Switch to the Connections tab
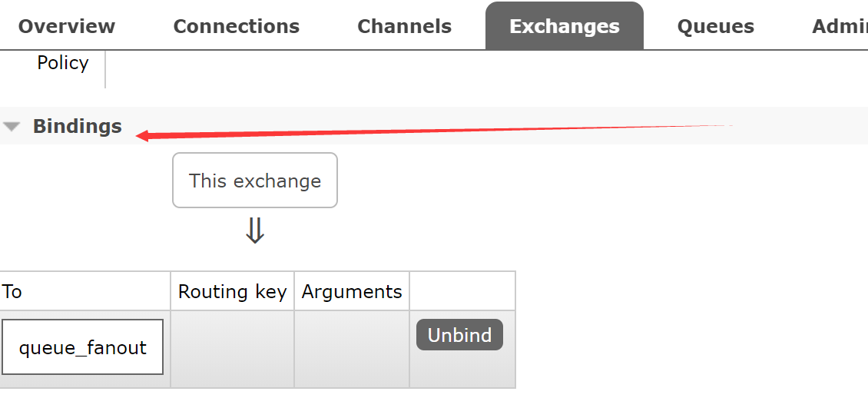The image size is (868, 398). point(237,26)
